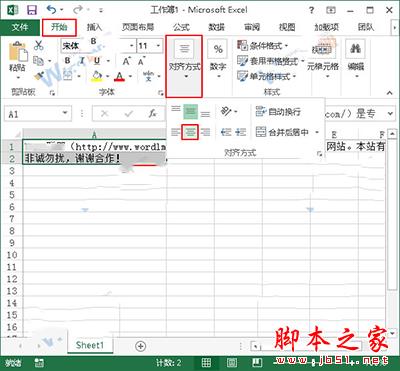Toggle bold formatting
This screenshot has height=371, width=400.
[68, 61]
